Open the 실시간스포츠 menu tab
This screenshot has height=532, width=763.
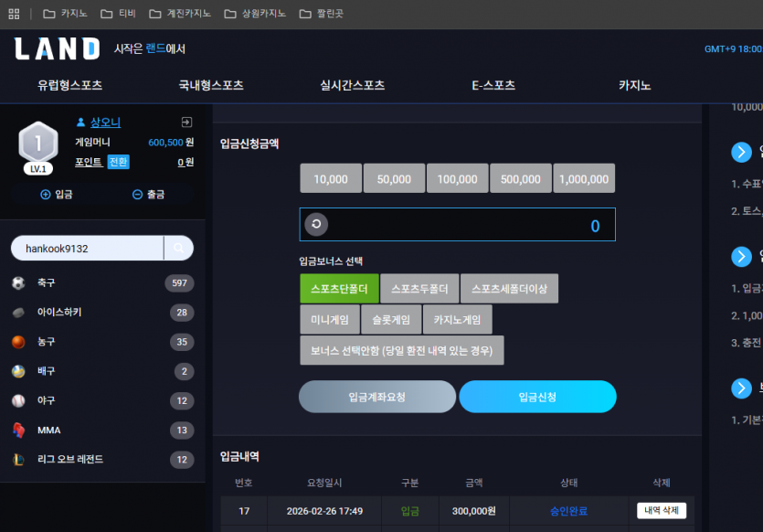(x=353, y=86)
